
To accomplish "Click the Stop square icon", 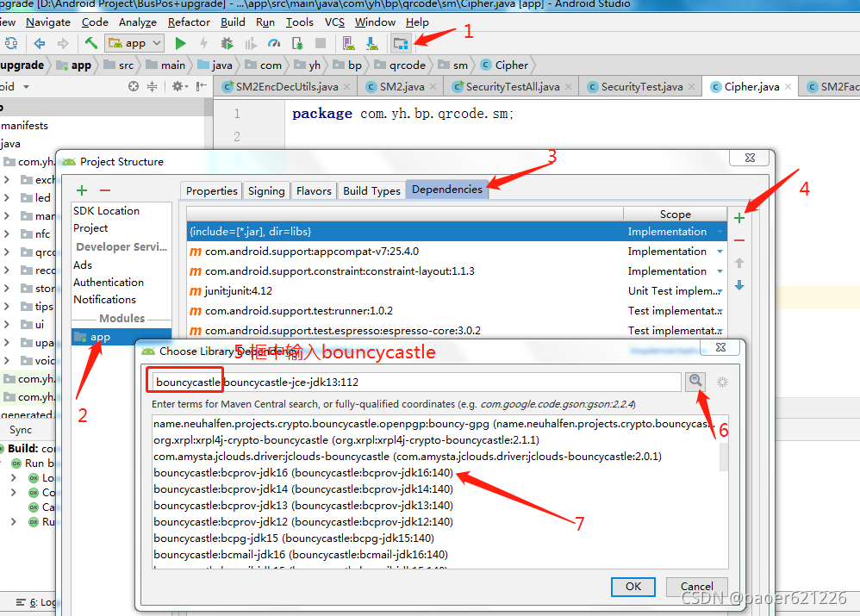I will 321,43.
